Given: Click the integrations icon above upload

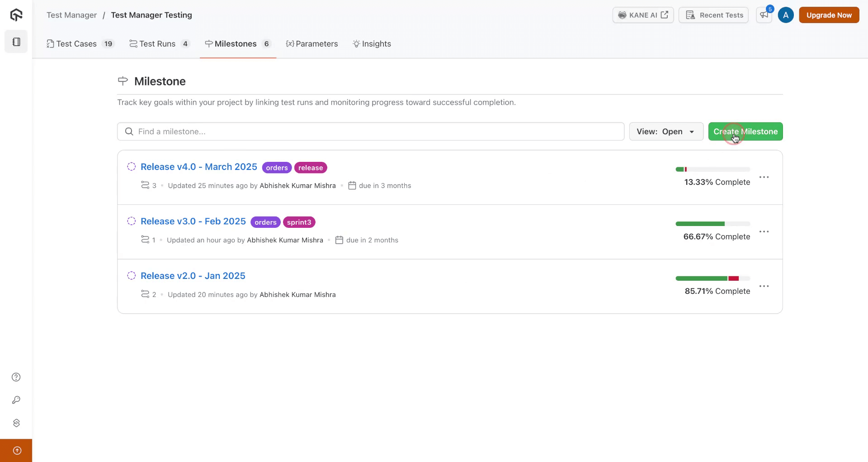Looking at the screenshot, I should pyautogui.click(x=16, y=423).
